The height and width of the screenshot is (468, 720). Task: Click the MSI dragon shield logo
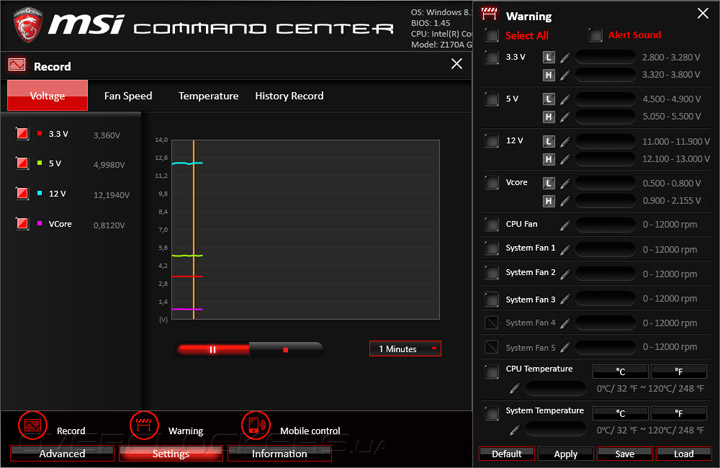coord(28,25)
